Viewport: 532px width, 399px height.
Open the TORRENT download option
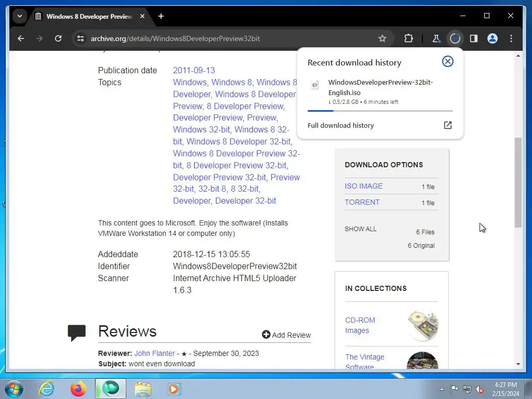[x=362, y=202]
